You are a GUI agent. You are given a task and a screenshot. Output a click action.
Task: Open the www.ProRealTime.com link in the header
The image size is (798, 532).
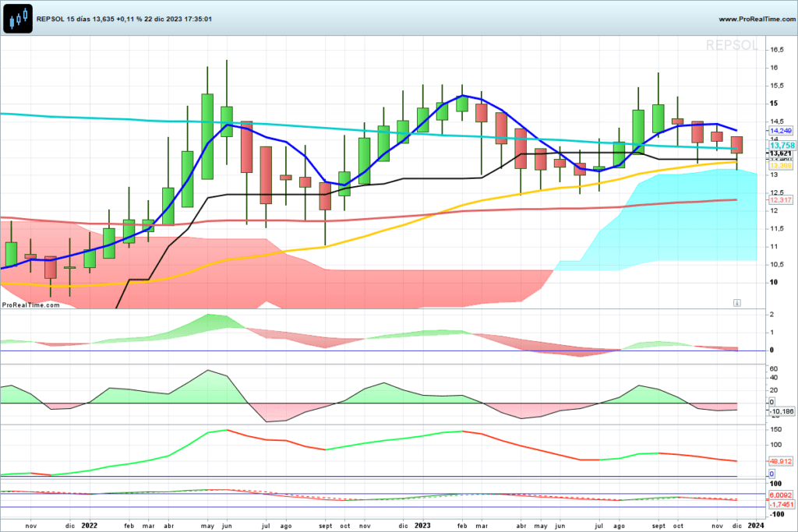pyautogui.click(x=757, y=19)
